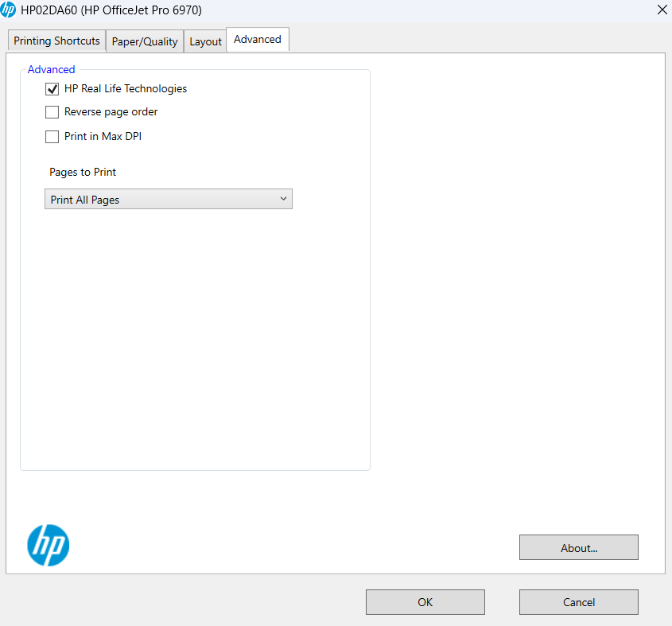Enable Reverse page order checkbox

point(52,112)
